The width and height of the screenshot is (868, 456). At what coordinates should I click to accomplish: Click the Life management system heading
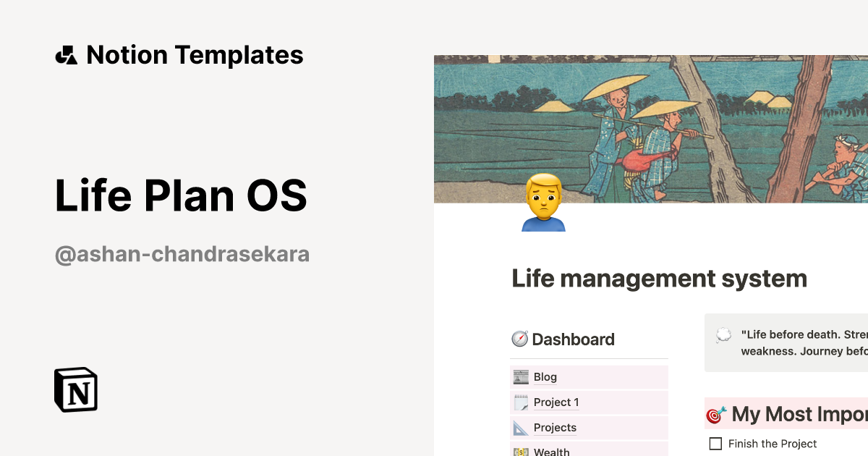[x=659, y=278]
